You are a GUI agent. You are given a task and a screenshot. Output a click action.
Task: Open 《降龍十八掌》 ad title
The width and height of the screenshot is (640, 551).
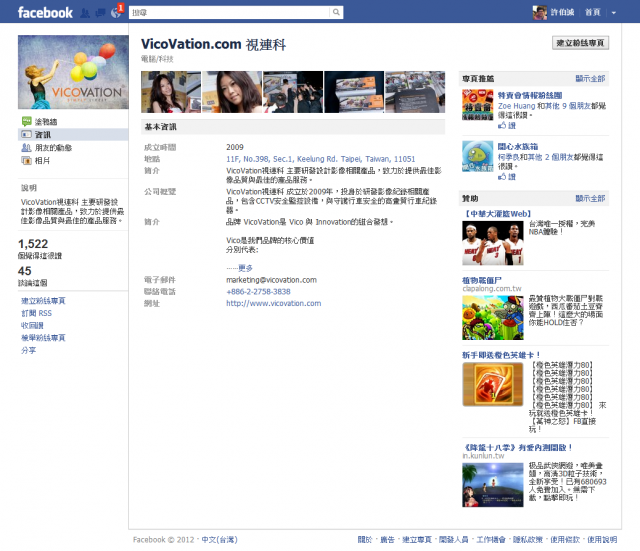[518, 447]
